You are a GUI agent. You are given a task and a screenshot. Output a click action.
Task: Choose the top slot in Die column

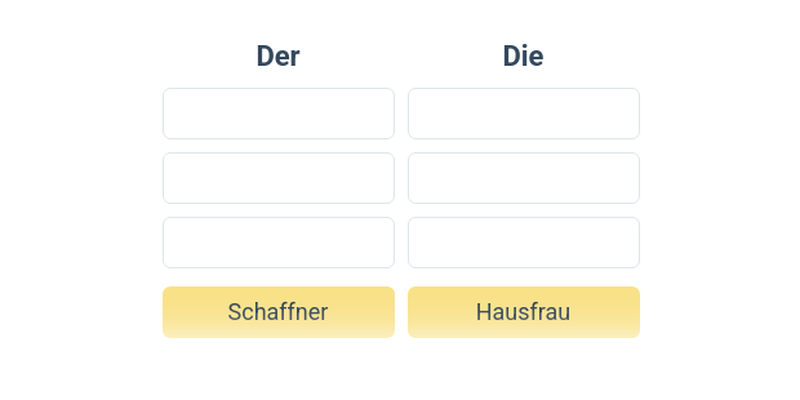(523, 114)
